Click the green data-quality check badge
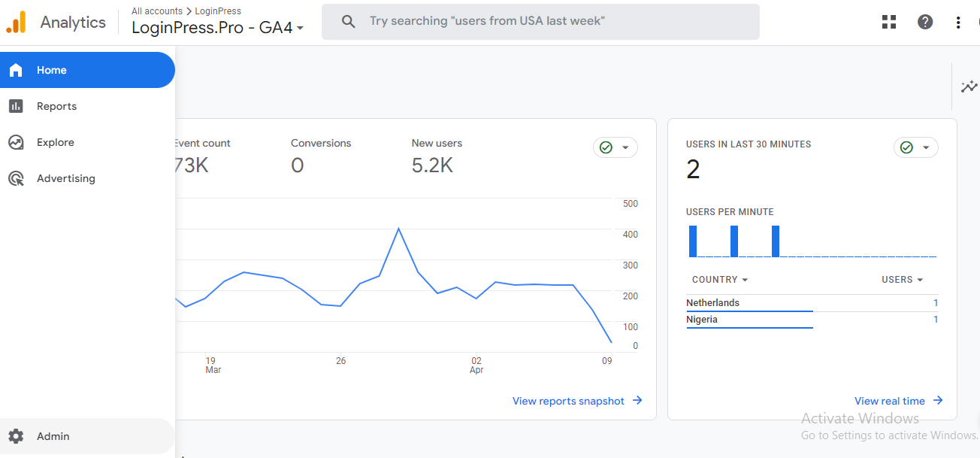The height and width of the screenshot is (458, 980). pos(606,147)
